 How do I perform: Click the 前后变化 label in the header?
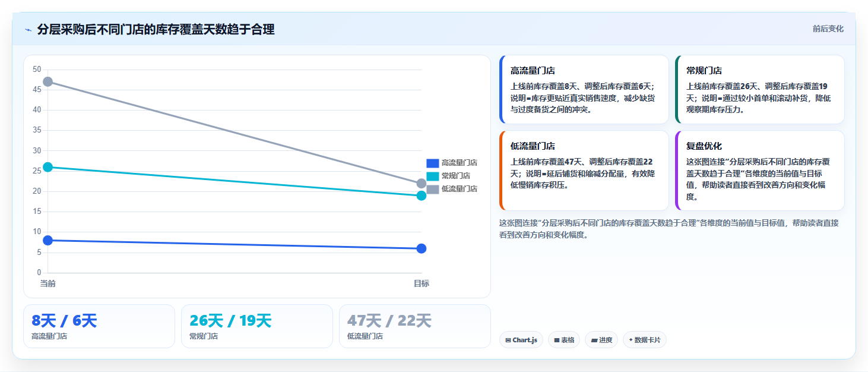click(x=828, y=29)
